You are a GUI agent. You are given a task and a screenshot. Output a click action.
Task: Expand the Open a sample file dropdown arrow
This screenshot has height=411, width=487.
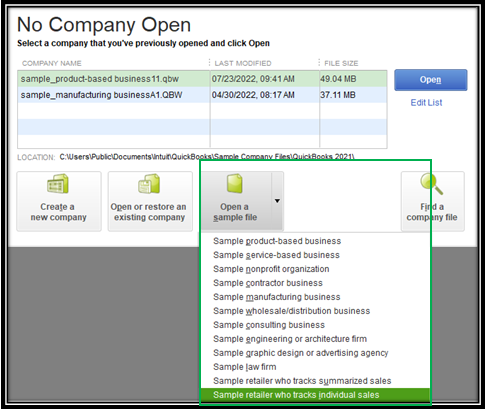point(277,201)
